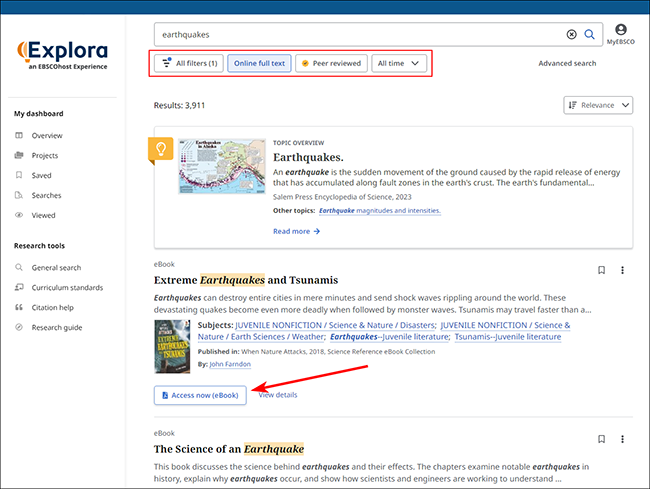Screen dimensions: 650x489
Task: Toggle the Peer reviewed filter
Action: 331,63
